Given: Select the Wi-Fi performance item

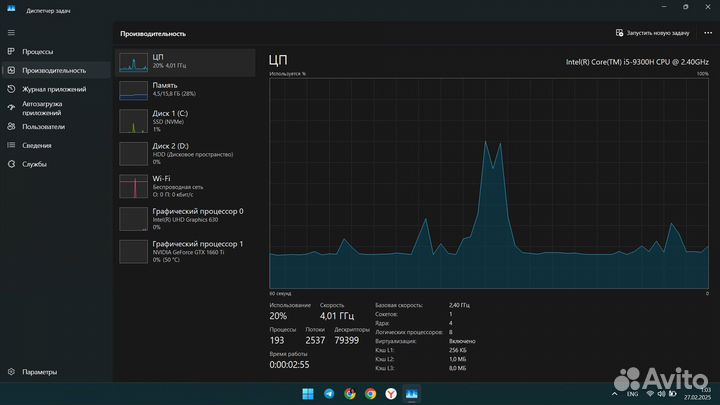Looking at the screenshot, I should click(185, 186).
